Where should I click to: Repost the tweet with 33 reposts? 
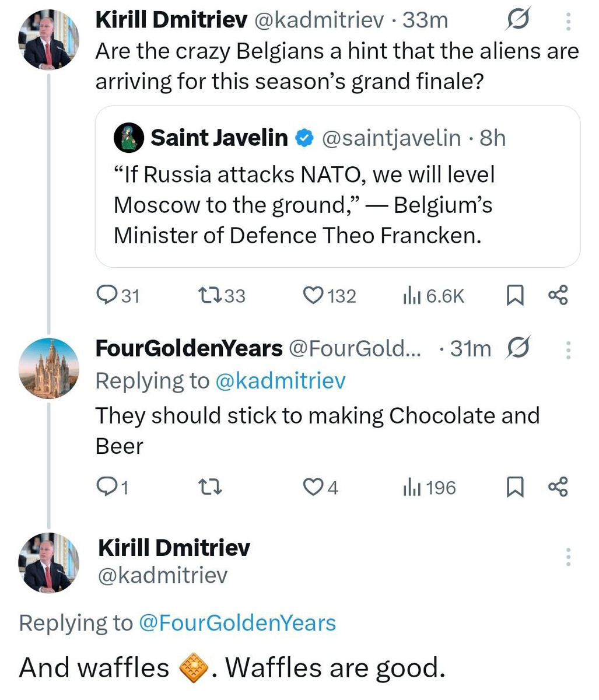tap(210, 296)
